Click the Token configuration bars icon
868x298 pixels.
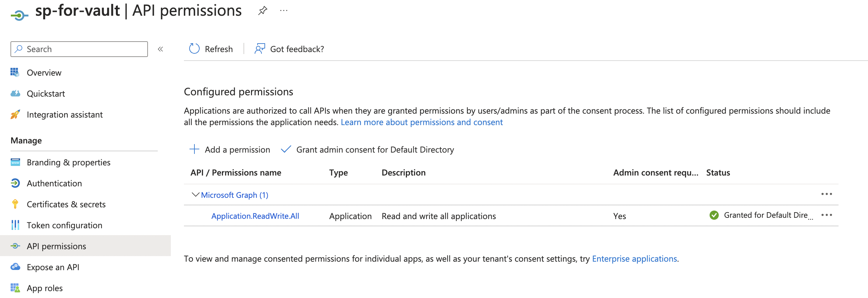pyautogui.click(x=15, y=225)
